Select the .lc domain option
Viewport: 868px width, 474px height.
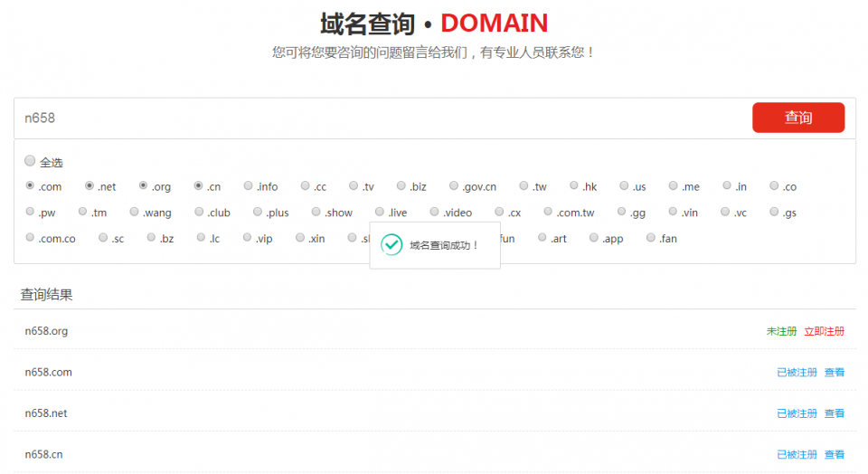coord(201,238)
